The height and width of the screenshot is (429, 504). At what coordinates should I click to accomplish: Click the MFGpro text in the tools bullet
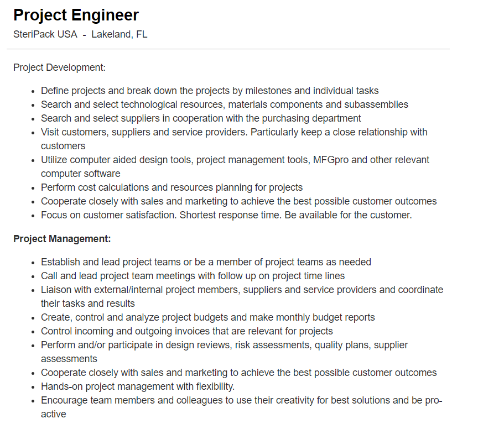[x=331, y=160]
